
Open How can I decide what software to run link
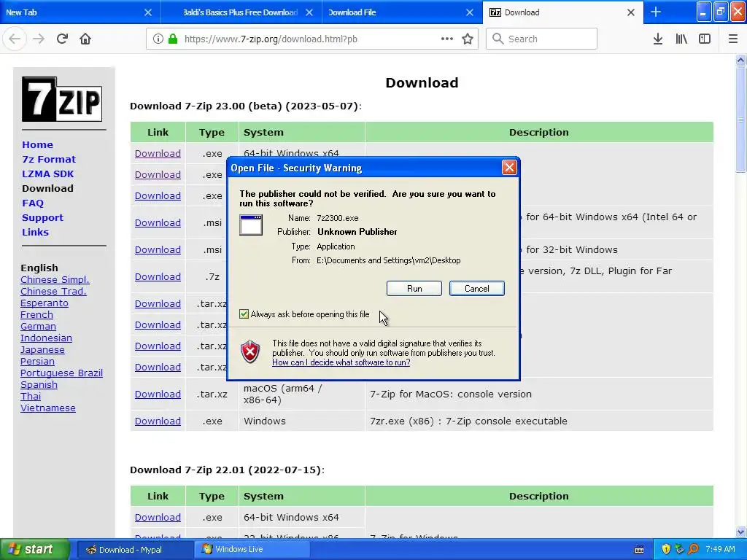341,362
